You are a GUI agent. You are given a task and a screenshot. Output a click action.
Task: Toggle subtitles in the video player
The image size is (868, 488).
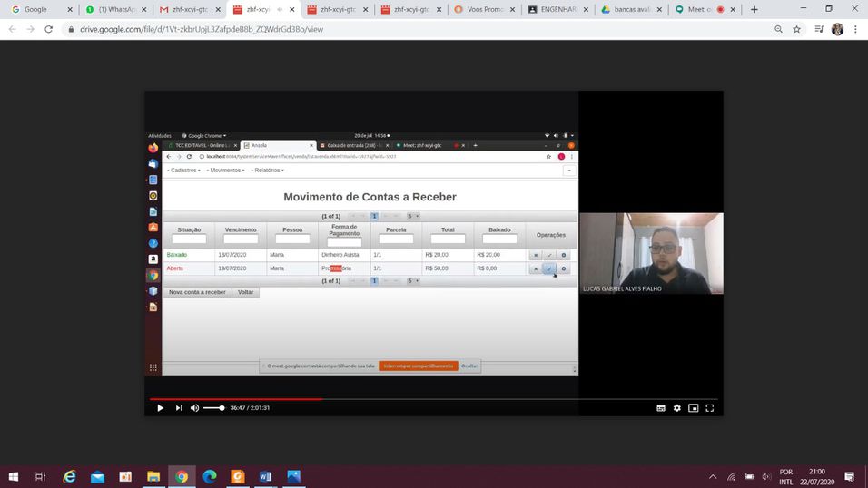click(x=660, y=408)
